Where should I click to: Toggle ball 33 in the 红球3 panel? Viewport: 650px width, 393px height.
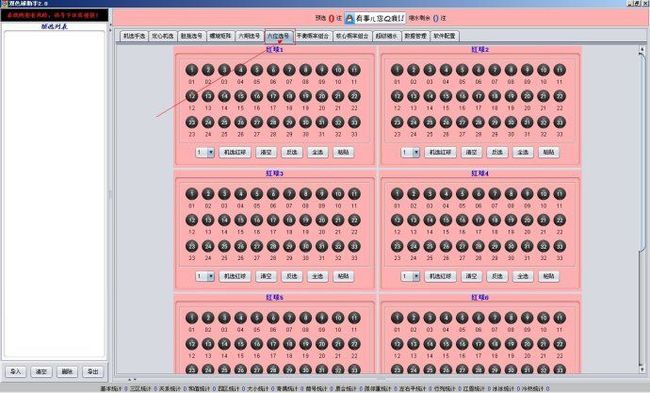[x=354, y=246]
